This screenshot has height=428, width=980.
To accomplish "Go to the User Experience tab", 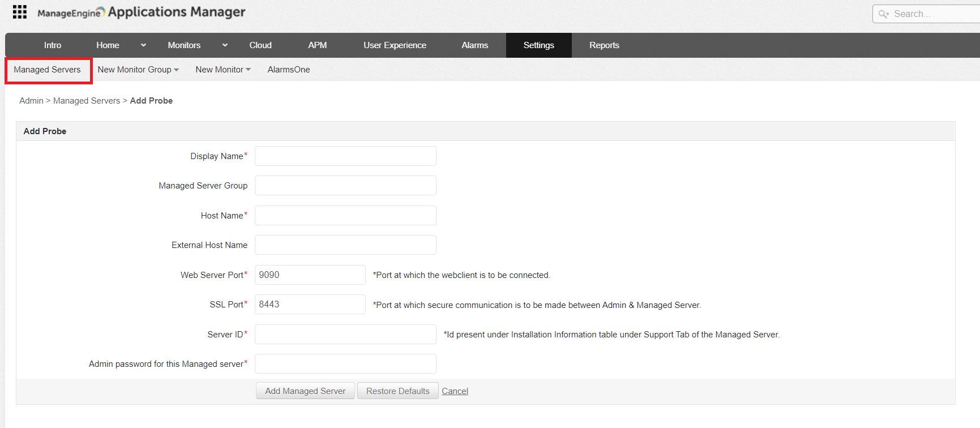I will tap(395, 45).
